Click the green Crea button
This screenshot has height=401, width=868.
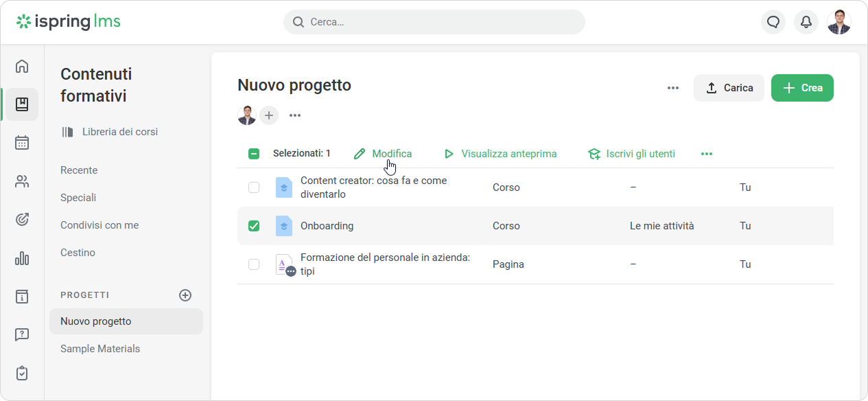tap(802, 88)
